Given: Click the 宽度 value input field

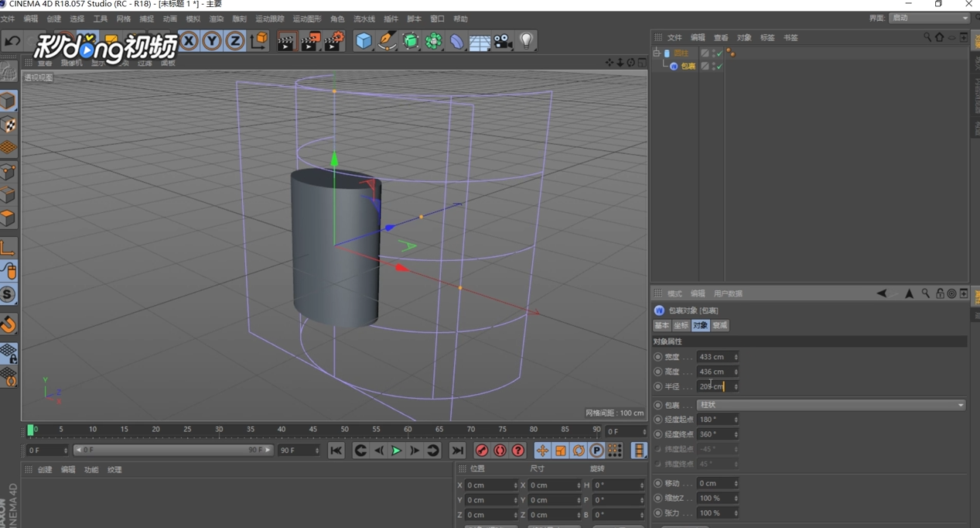Looking at the screenshot, I should [715, 357].
